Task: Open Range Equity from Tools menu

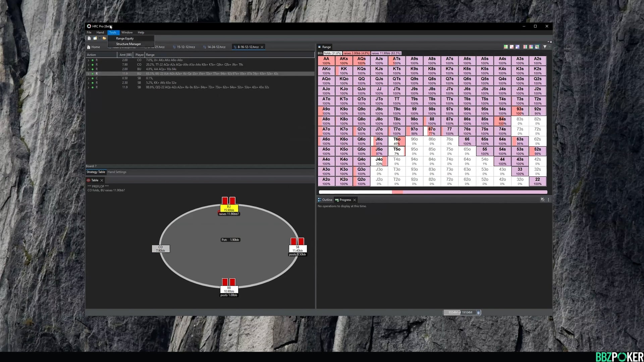Action: click(125, 39)
